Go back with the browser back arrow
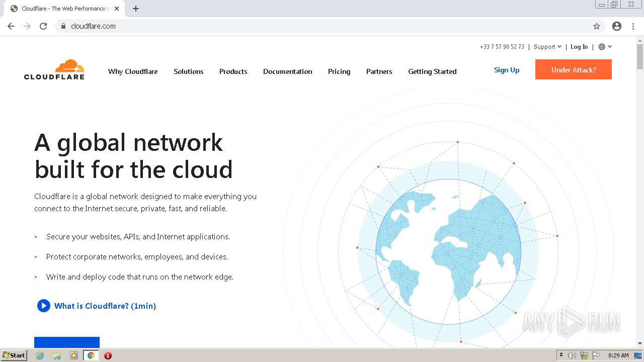This screenshot has height=362, width=644. (11, 26)
